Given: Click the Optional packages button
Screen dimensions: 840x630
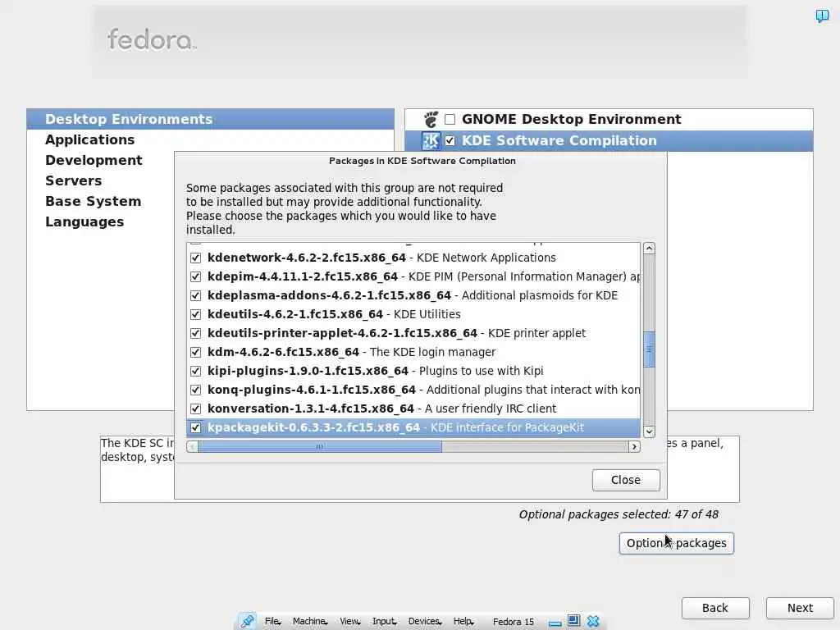Looking at the screenshot, I should tap(676, 543).
